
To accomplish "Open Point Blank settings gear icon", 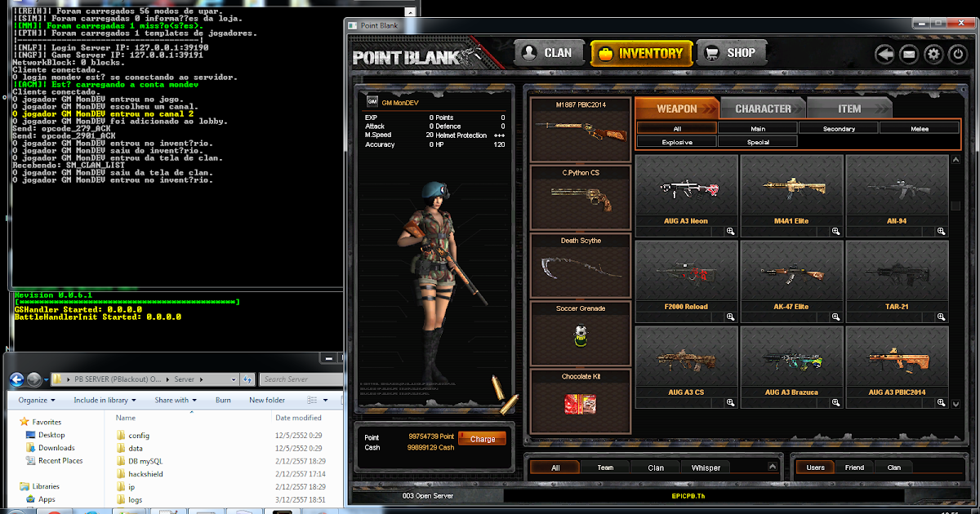I will tap(933, 55).
